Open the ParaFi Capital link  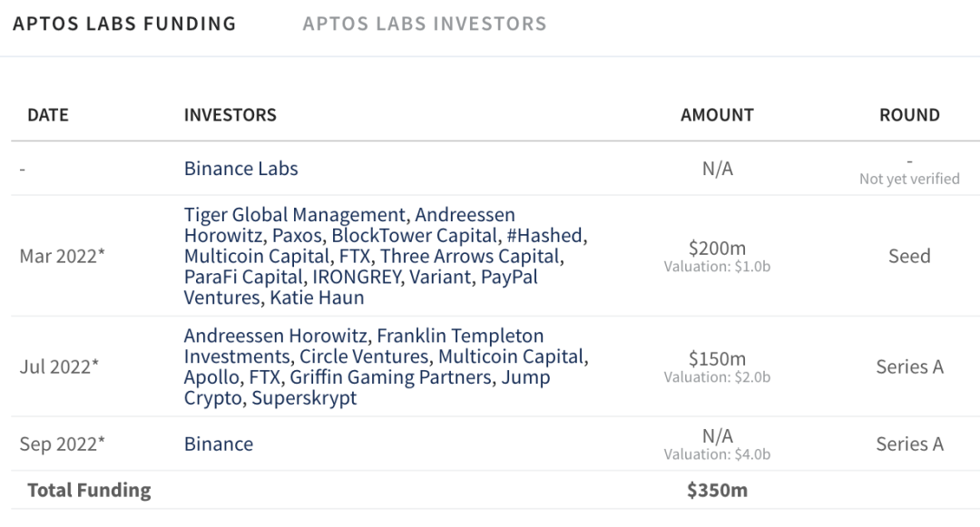point(231,278)
